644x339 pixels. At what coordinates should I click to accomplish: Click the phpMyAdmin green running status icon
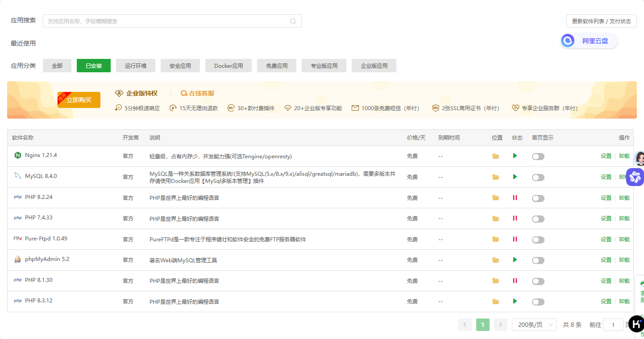click(x=515, y=260)
